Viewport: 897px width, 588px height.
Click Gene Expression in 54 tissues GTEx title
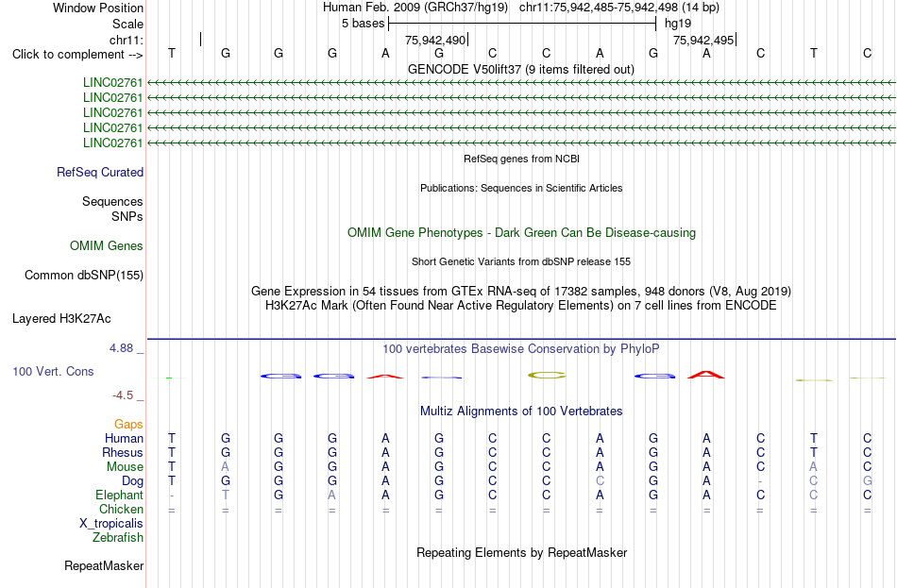(521, 291)
